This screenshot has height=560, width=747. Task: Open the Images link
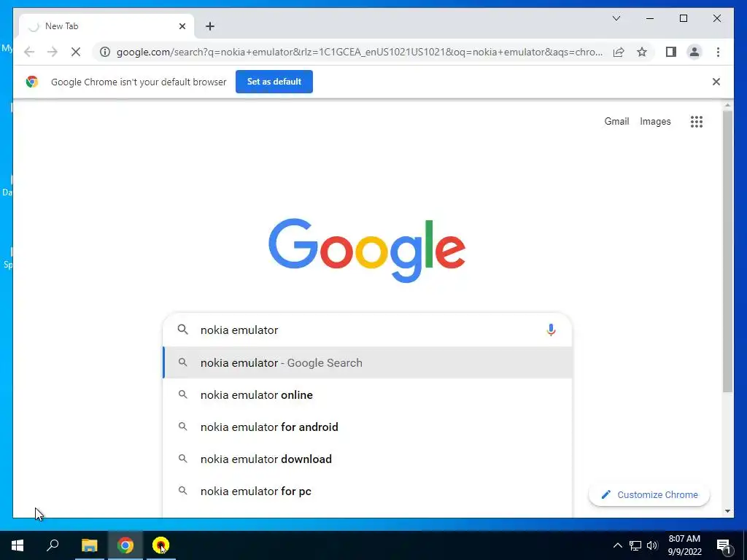tap(655, 122)
